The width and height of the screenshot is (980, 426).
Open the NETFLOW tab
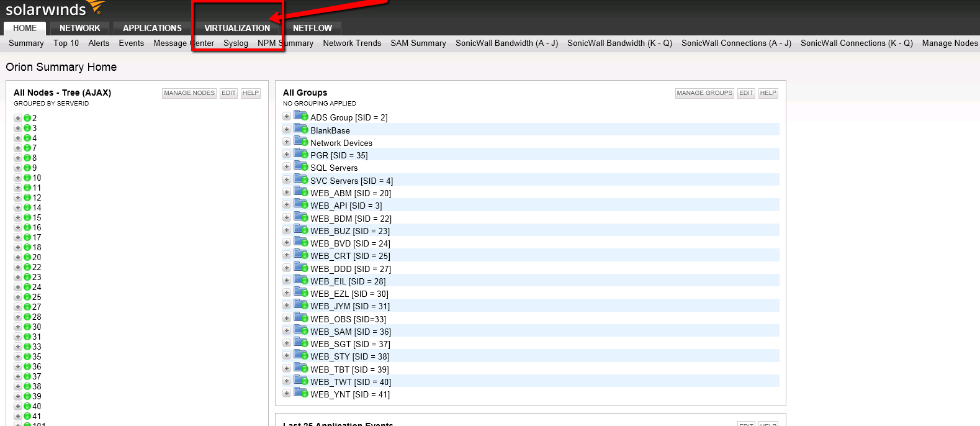click(312, 28)
